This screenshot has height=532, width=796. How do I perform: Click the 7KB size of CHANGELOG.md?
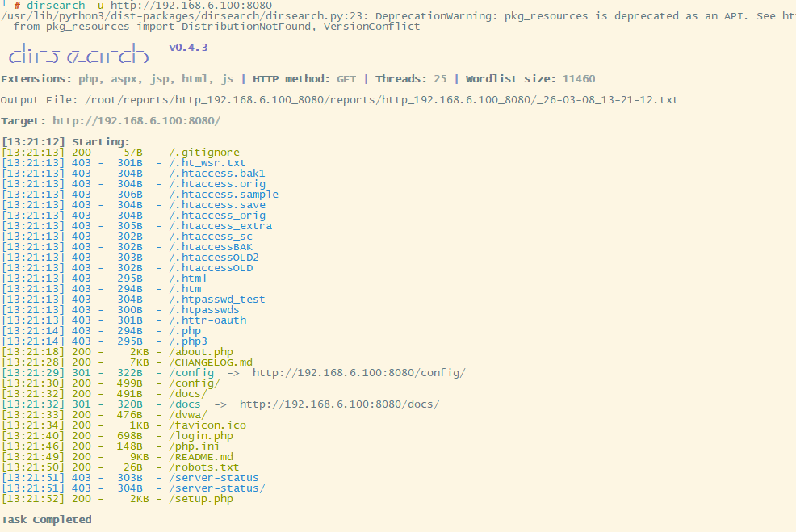tap(140, 362)
